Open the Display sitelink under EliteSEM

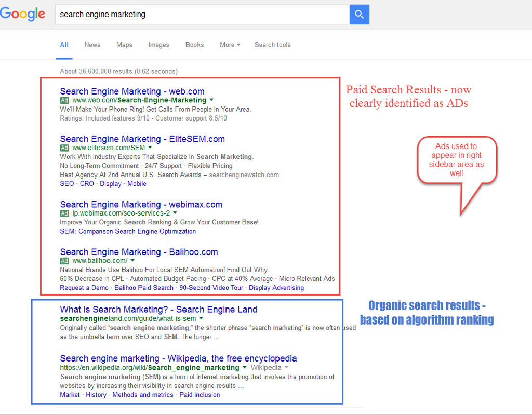coord(111,183)
